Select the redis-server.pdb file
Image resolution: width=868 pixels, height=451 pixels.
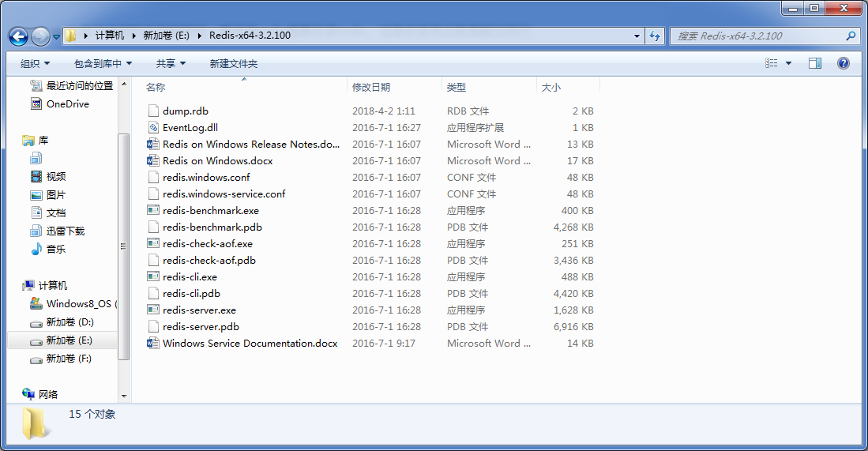pyautogui.click(x=201, y=326)
